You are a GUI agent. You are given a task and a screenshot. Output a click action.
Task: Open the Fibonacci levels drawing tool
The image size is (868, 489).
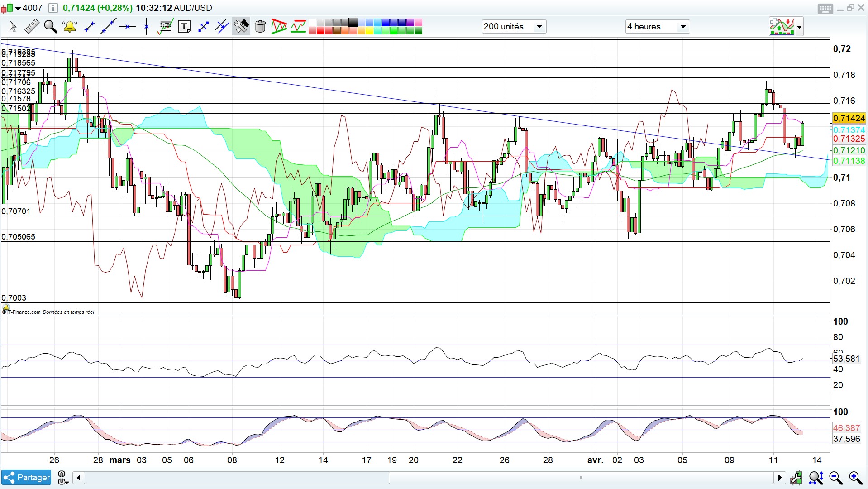coord(165,27)
